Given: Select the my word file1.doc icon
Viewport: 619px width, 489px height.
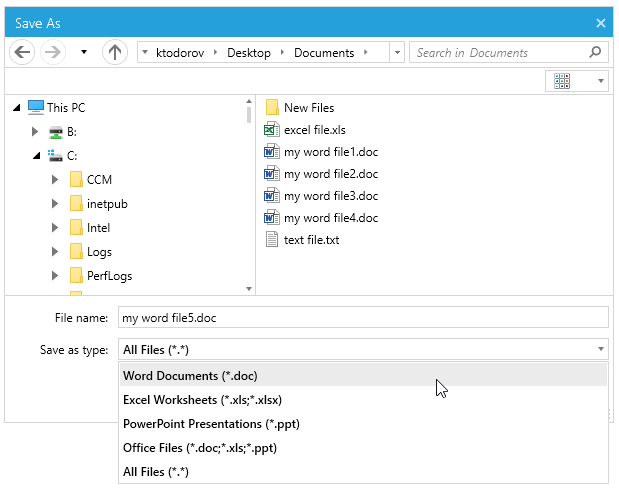Looking at the screenshot, I should point(272,152).
